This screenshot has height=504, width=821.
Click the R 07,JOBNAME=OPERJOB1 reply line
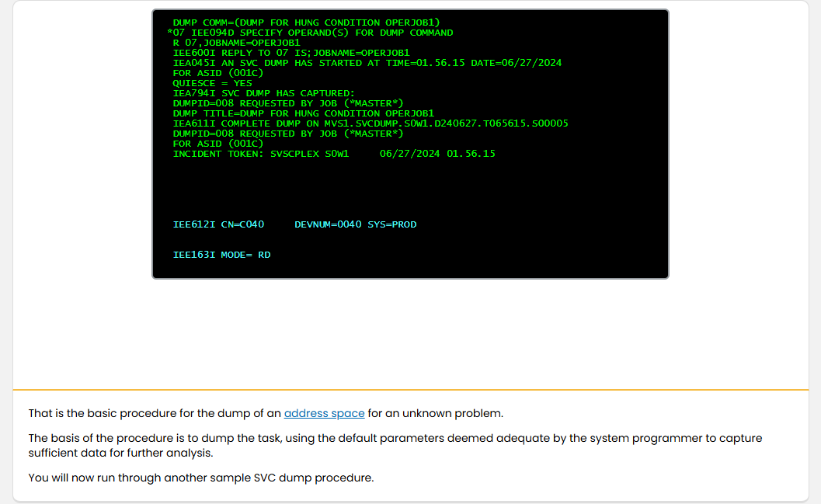[x=236, y=43]
